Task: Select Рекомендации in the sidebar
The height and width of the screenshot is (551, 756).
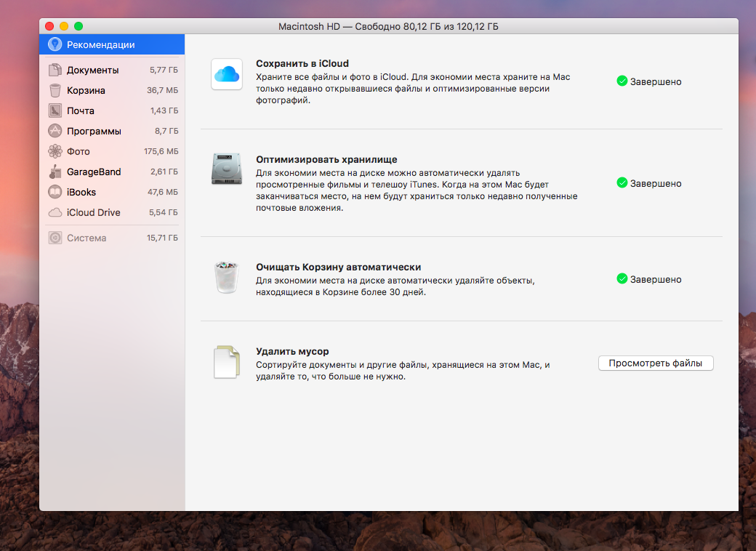Action: (112, 44)
